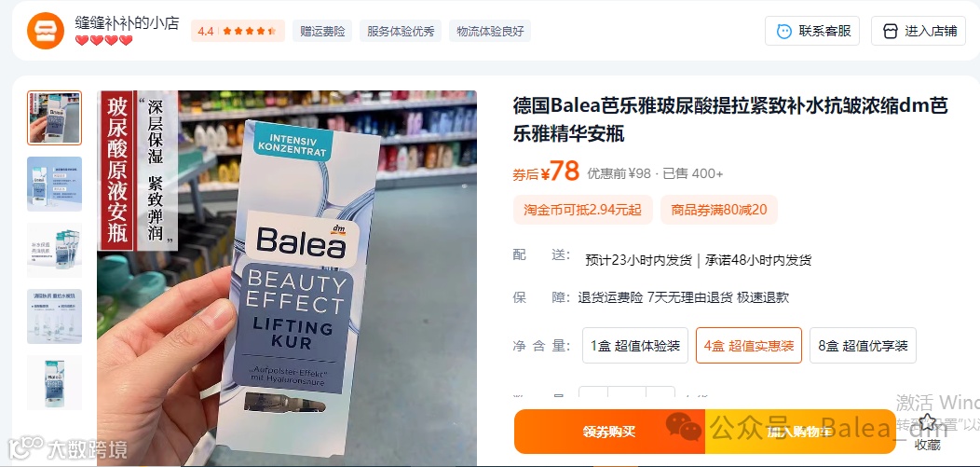Click the 赠运费险 tag
Screen dimensions: 980x467
click(x=322, y=32)
